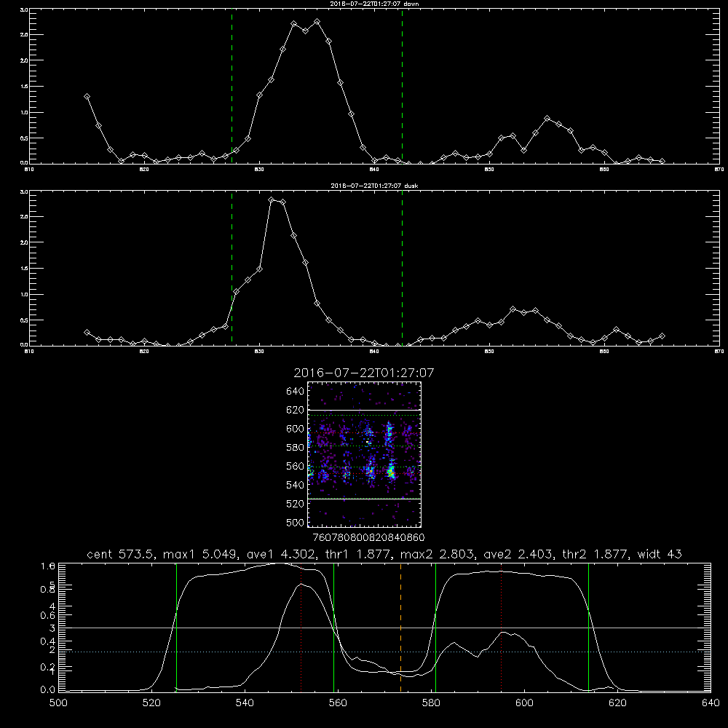
Task: Click 'cent 573.5' in the stats line
Action: pyautogui.click(x=122, y=554)
